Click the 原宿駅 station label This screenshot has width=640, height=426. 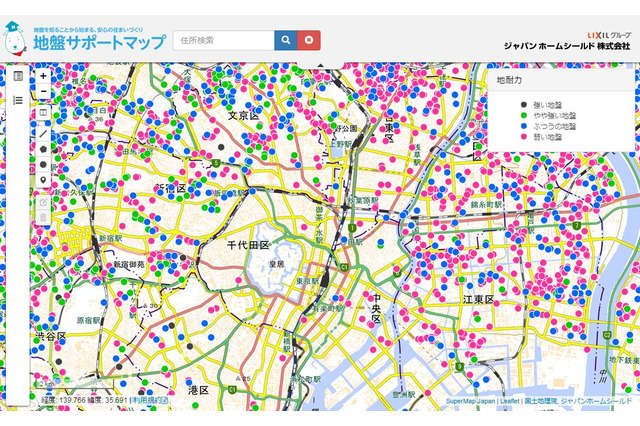coord(89,320)
